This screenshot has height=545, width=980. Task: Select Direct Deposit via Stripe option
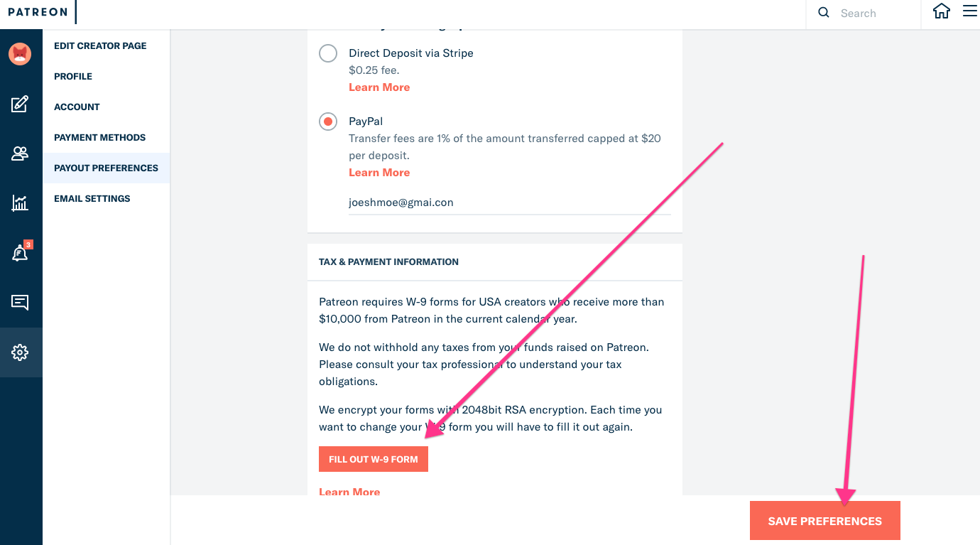pos(328,53)
